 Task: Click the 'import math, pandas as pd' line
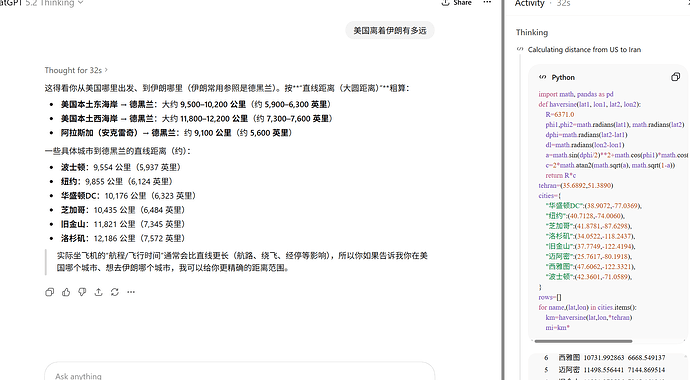point(576,94)
